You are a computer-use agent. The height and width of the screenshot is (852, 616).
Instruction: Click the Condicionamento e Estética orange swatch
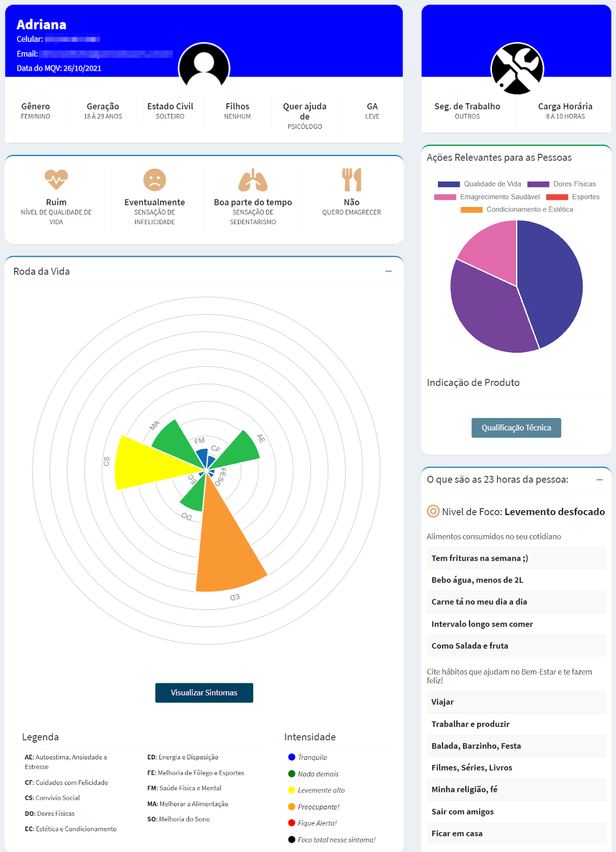click(471, 210)
